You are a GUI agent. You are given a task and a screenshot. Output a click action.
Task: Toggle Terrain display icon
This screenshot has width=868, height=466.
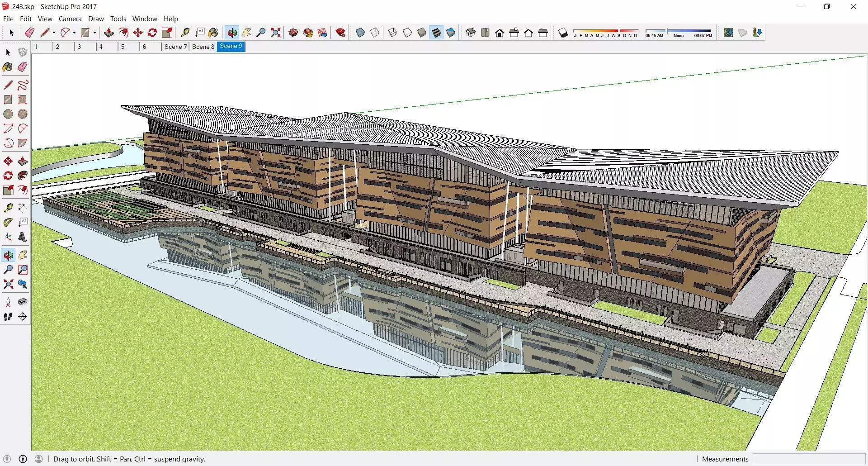pyautogui.click(x=742, y=33)
